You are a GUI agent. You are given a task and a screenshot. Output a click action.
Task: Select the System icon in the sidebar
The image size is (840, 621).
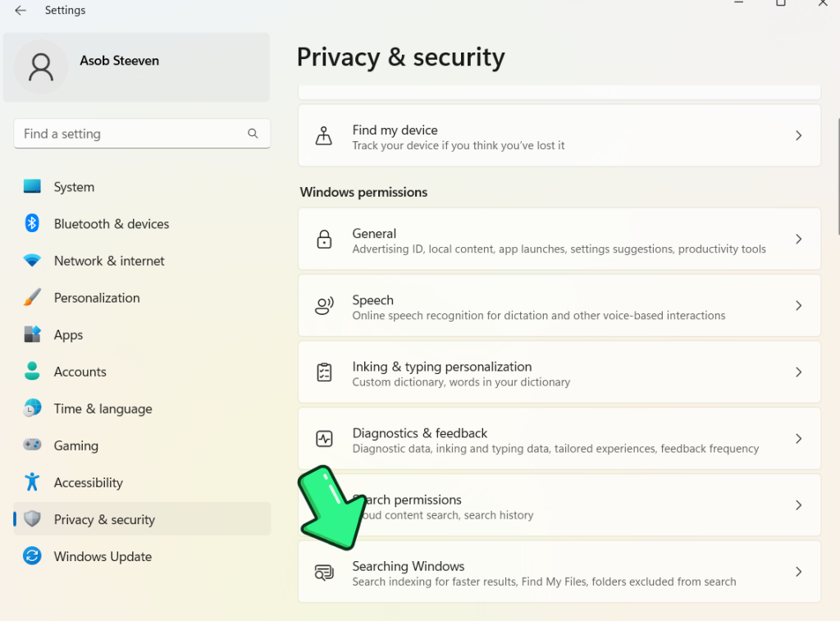pyautogui.click(x=32, y=186)
